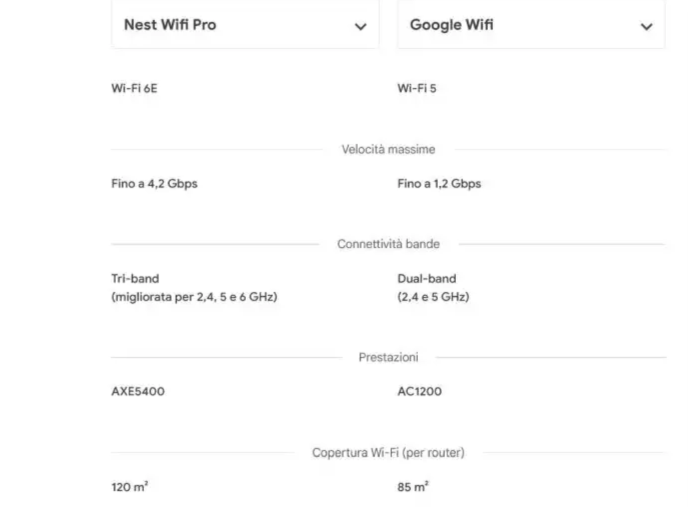Click the Wi-Fi 5 specification text
The width and height of the screenshot is (688, 507).
tap(417, 88)
